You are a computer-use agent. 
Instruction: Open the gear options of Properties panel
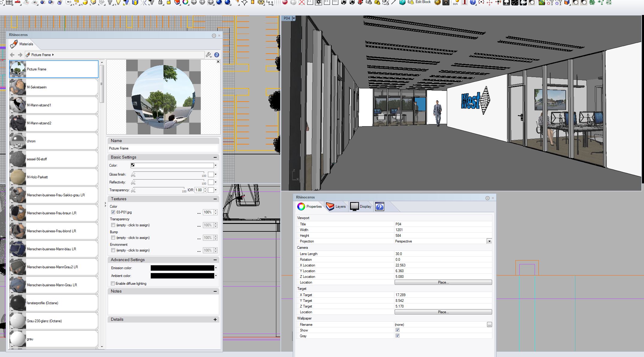click(x=487, y=198)
